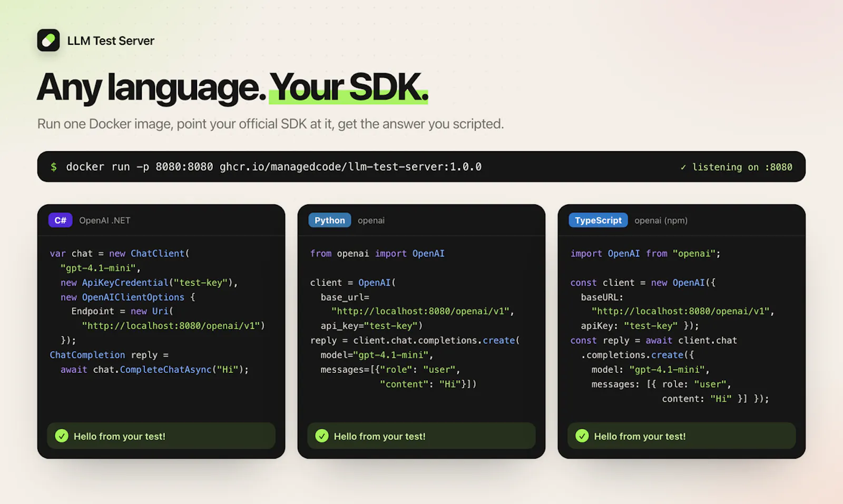Click the highlighted 'Your SDK.' headline
The width and height of the screenshot is (843, 504).
coord(349,87)
